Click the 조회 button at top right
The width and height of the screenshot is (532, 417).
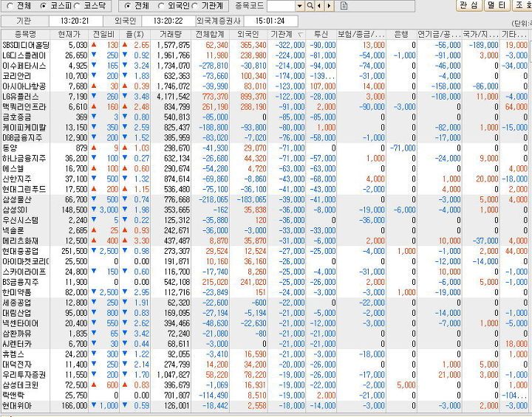pos(522,5)
